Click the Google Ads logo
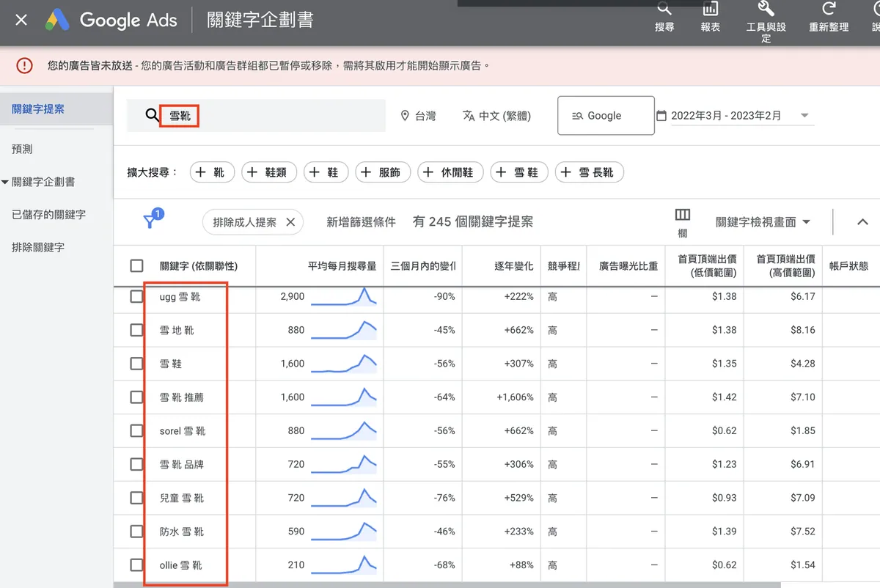Viewport: 880px width, 588px height. point(57,20)
